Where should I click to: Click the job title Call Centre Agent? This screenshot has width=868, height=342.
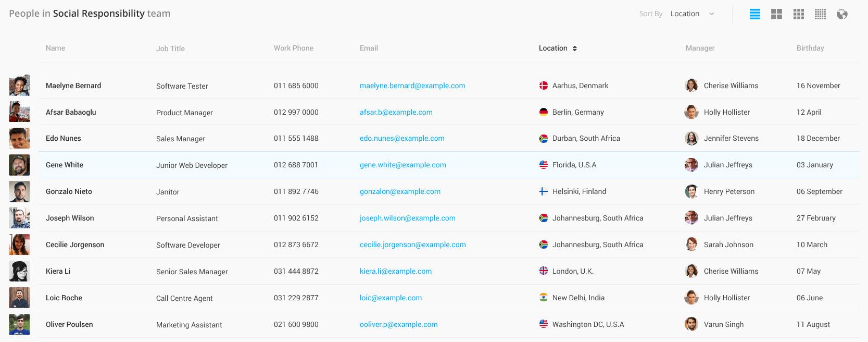coord(184,298)
